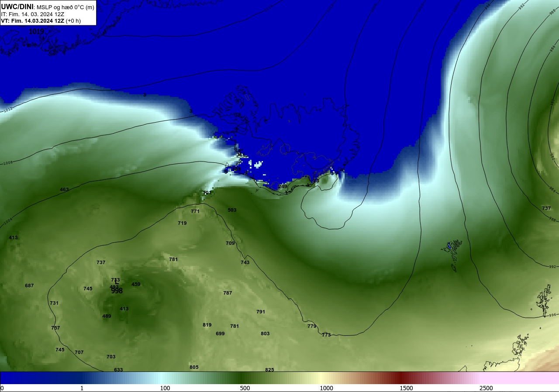The width and height of the screenshot is (559, 392).
Task: Click the '687' height value
Action: [29, 285]
